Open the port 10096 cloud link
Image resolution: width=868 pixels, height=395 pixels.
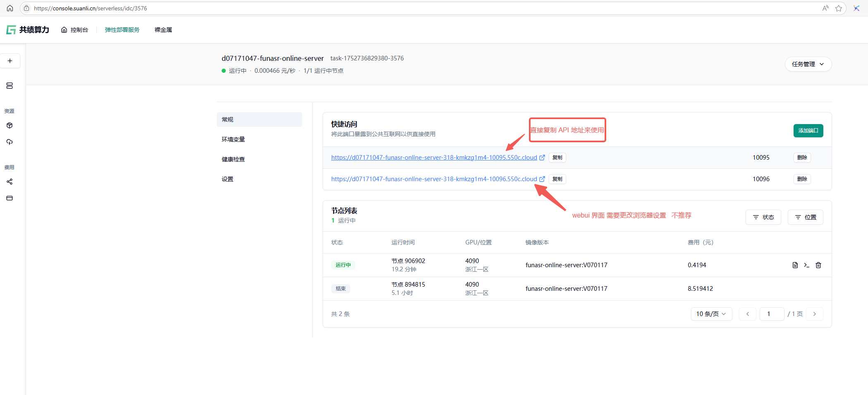[x=434, y=179]
